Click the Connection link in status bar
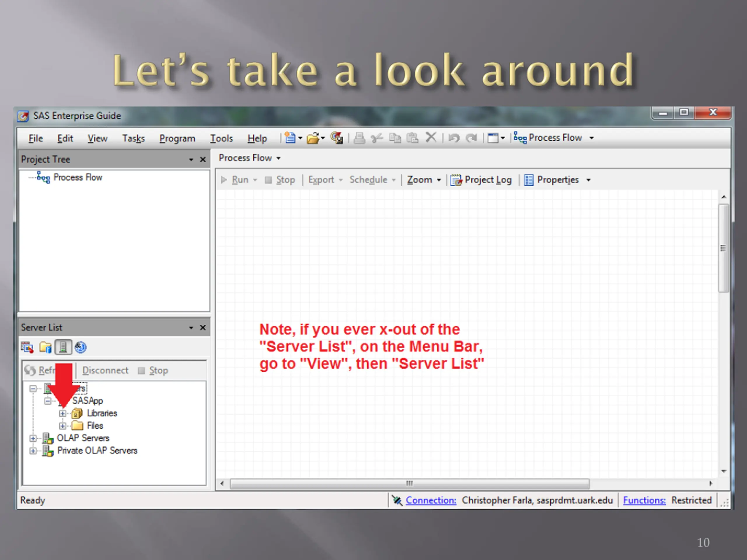The height and width of the screenshot is (560, 747). click(x=431, y=500)
